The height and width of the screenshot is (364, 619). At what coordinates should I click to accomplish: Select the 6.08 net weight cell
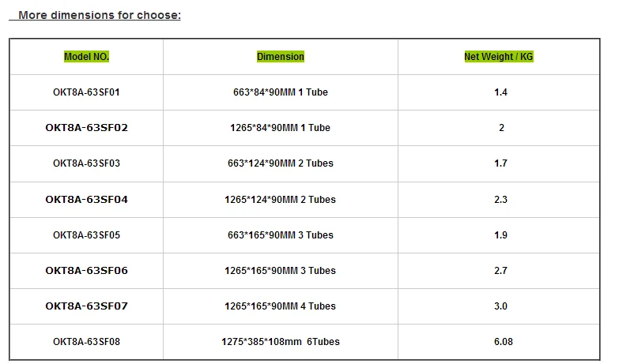[x=500, y=342]
